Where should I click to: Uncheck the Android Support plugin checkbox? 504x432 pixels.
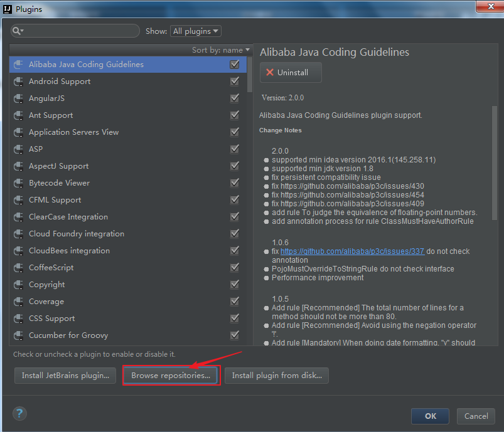coord(234,81)
